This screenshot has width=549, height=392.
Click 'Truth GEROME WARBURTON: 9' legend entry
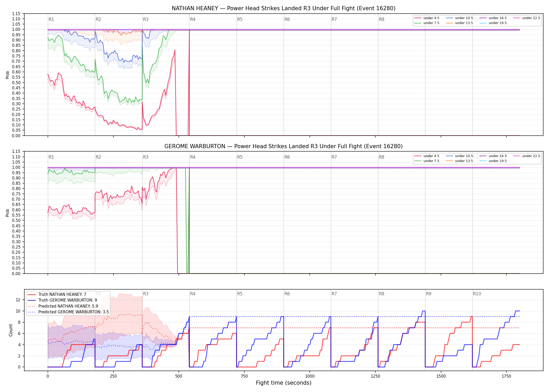tap(62, 300)
